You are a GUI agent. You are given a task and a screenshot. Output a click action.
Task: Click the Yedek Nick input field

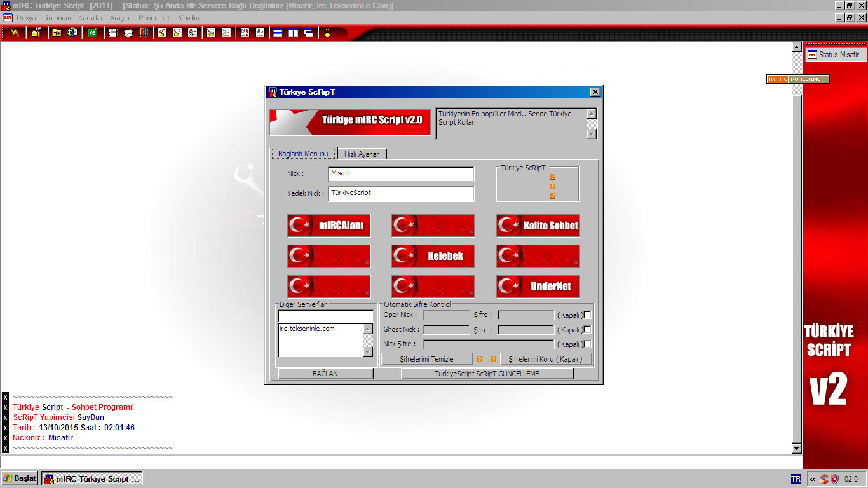click(x=401, y=194)
